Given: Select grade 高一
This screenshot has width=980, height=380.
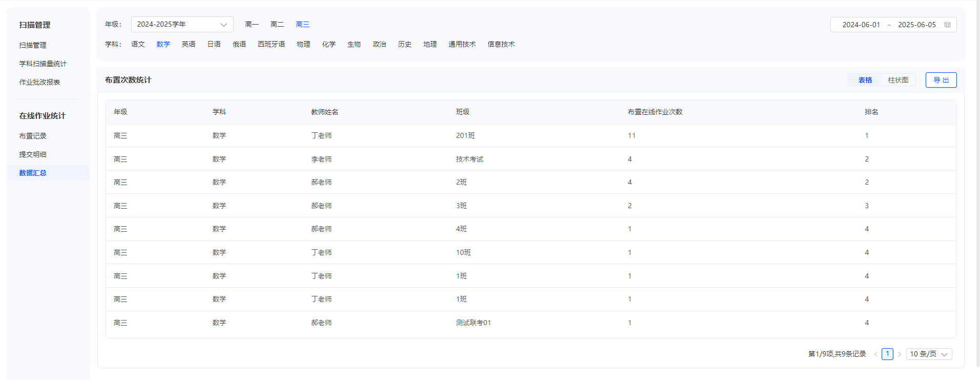Looking at the screenshot, I should (x=252, y=25).
